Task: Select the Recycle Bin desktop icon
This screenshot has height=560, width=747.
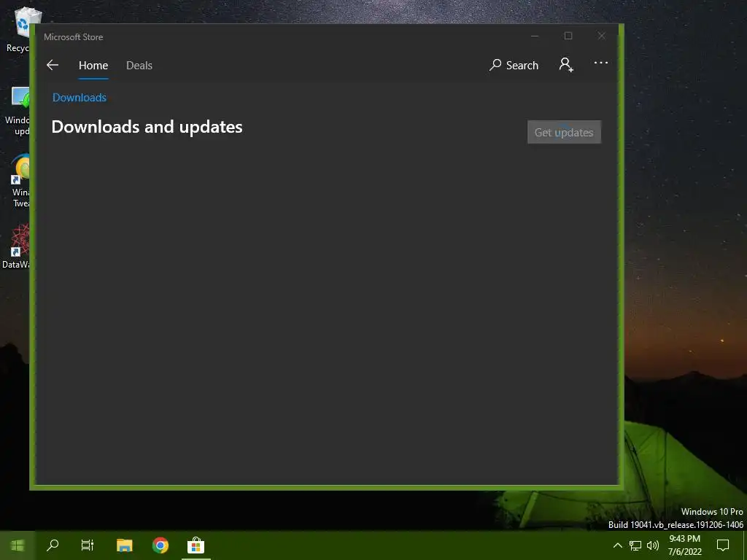Action: [x=18, y=29]
